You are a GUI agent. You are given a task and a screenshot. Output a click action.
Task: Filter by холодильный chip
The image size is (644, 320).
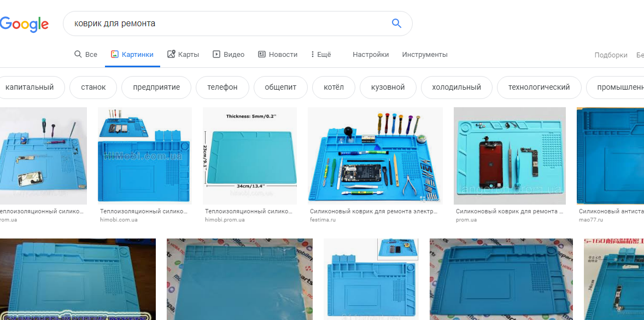click(456, 88)
